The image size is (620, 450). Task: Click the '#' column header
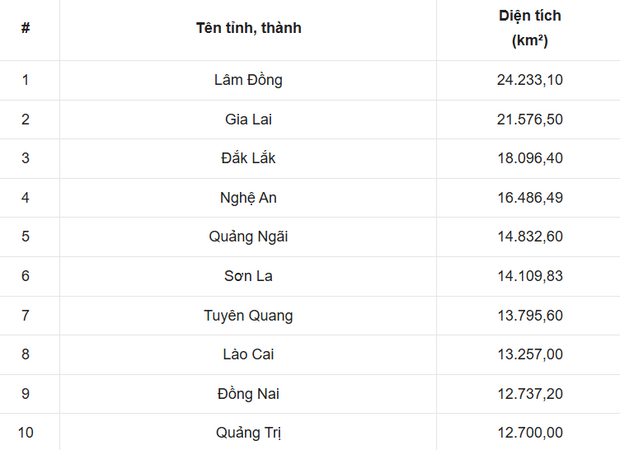(x=25, y=28)
